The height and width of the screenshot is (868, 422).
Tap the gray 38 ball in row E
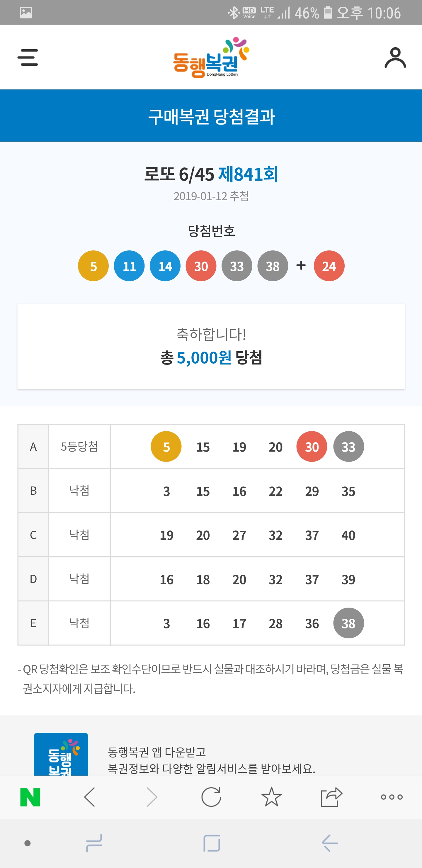pos(348,623)
